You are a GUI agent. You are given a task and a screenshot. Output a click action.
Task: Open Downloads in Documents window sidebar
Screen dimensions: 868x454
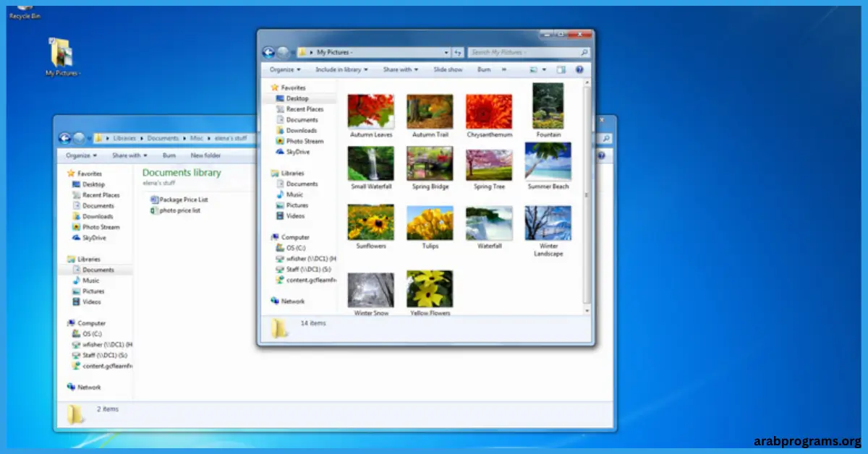93,216
